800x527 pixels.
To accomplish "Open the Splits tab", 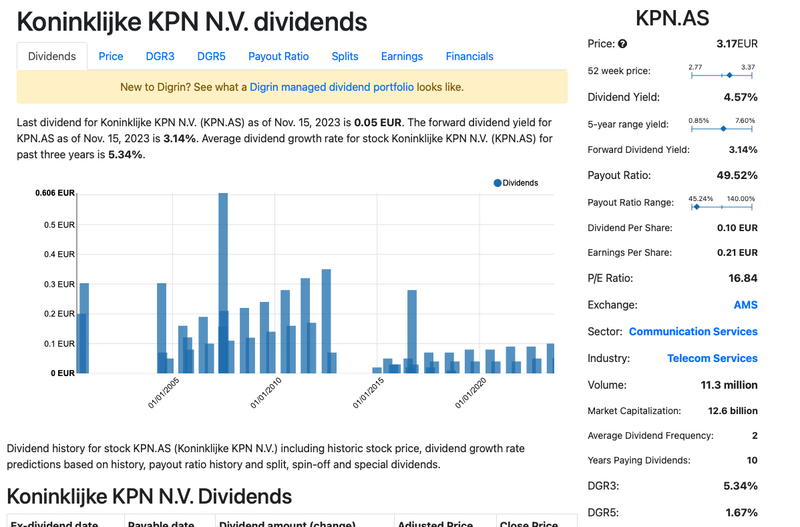I will coord(345,56).
